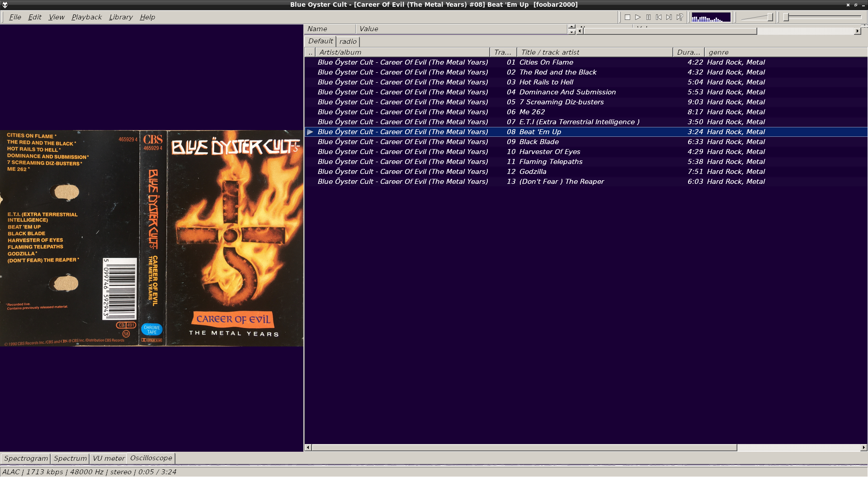This screenshot has height=477, width=868.
Task: Switch to the radio playlist tab
Action: click(x=348, y=42)
